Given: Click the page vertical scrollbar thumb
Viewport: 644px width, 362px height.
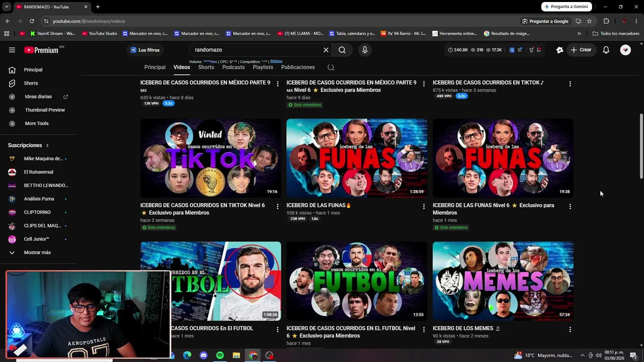Looking at the screenshot, I should tap(641, 146).
